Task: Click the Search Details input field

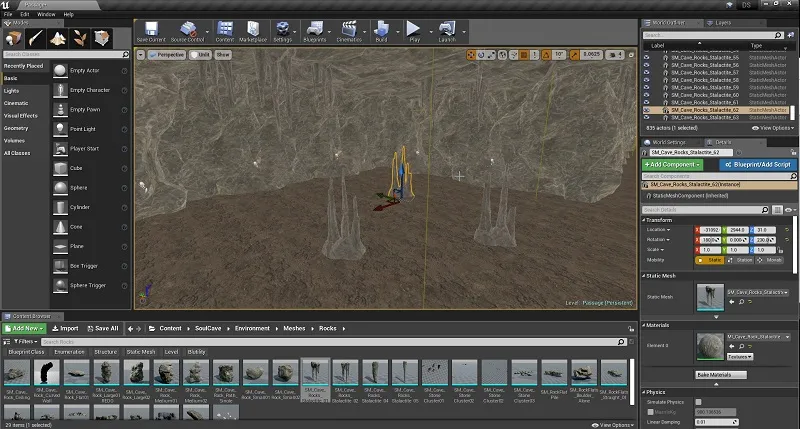Action: click(706, 210)
